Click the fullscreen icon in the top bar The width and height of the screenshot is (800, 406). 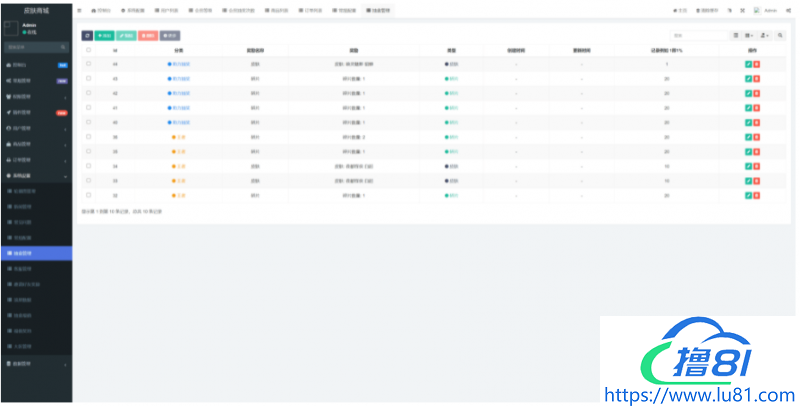(743, 10)
